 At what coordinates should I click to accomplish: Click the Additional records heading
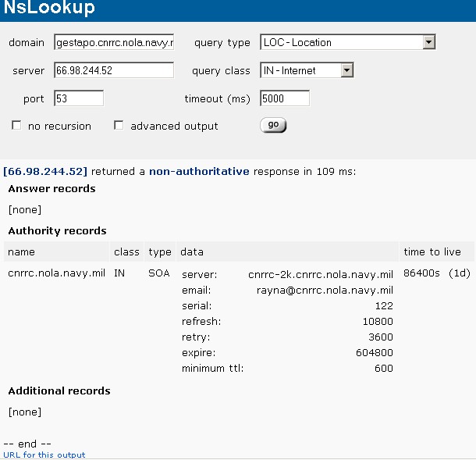click(59, 390)
